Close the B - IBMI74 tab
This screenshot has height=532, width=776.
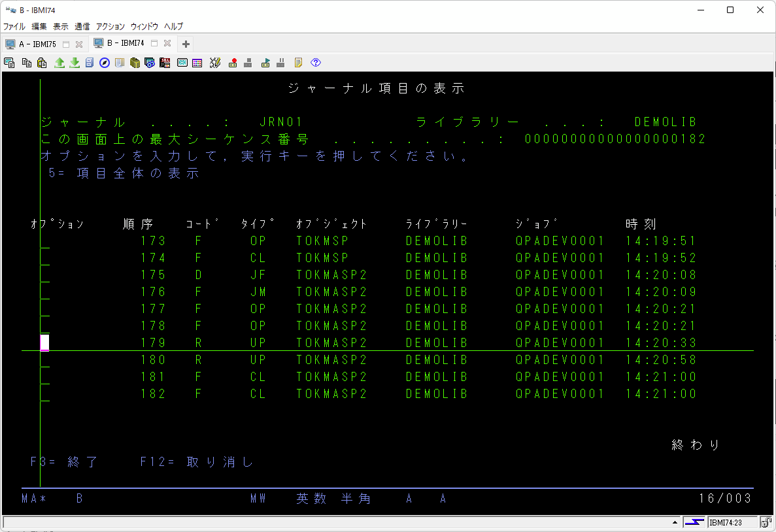[167, 44]
